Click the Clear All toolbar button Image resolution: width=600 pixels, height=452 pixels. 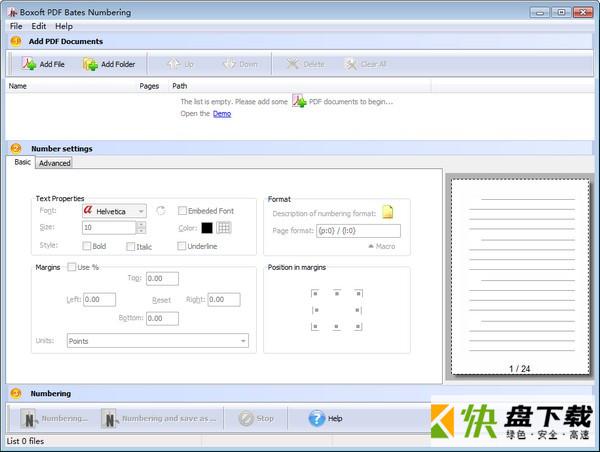pos(365,64)
